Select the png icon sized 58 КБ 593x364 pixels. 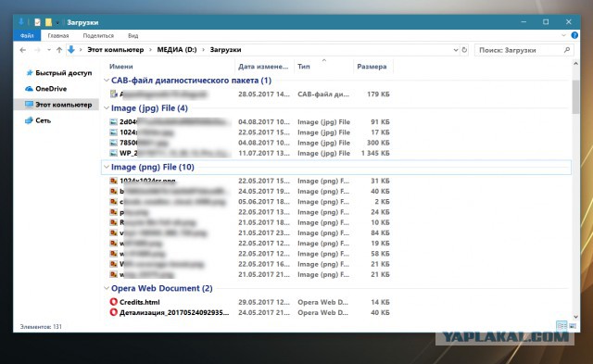113,254
